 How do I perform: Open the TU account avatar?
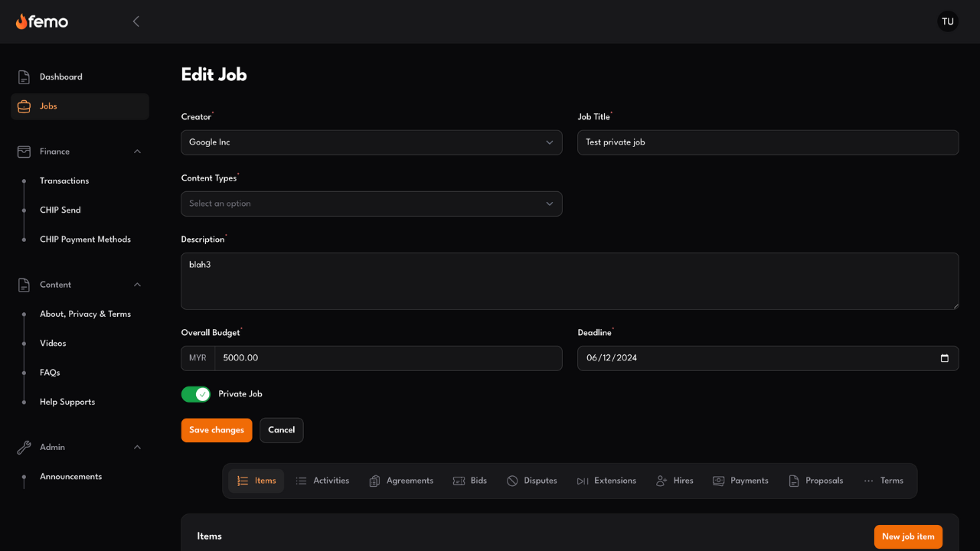click(949, 21)
